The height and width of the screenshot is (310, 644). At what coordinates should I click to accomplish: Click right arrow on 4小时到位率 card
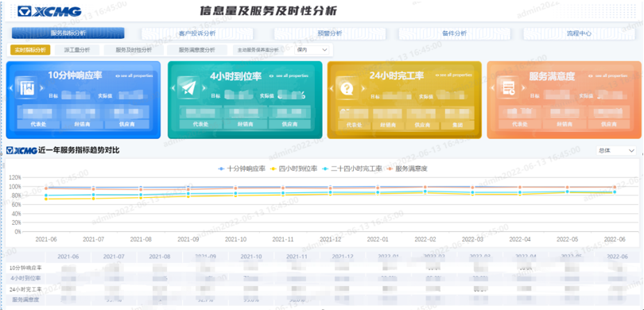click(204, 88)
